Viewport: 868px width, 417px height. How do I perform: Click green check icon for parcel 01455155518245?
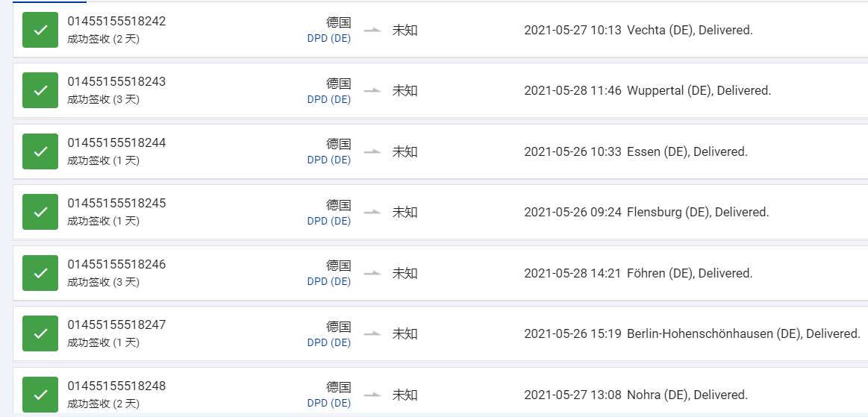click(40, 212)
